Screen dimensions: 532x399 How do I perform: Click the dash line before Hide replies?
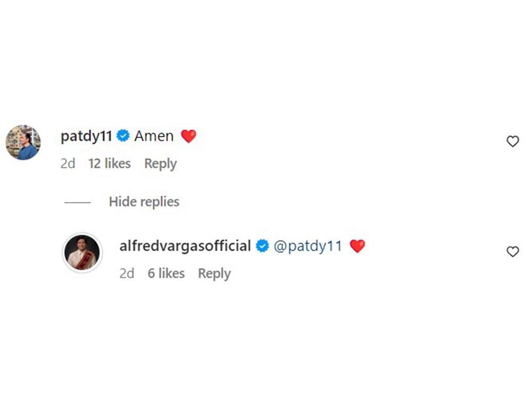(x=78, y=202)
